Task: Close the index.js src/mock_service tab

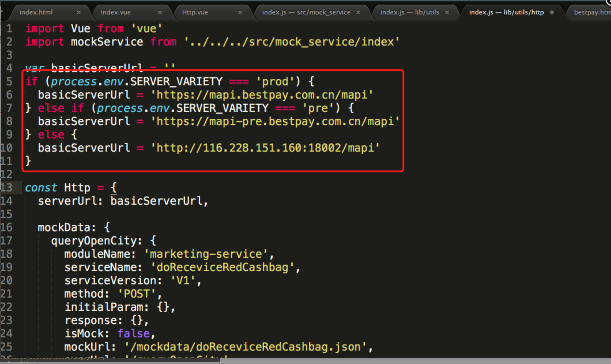Action: click(x=358, y=12)
